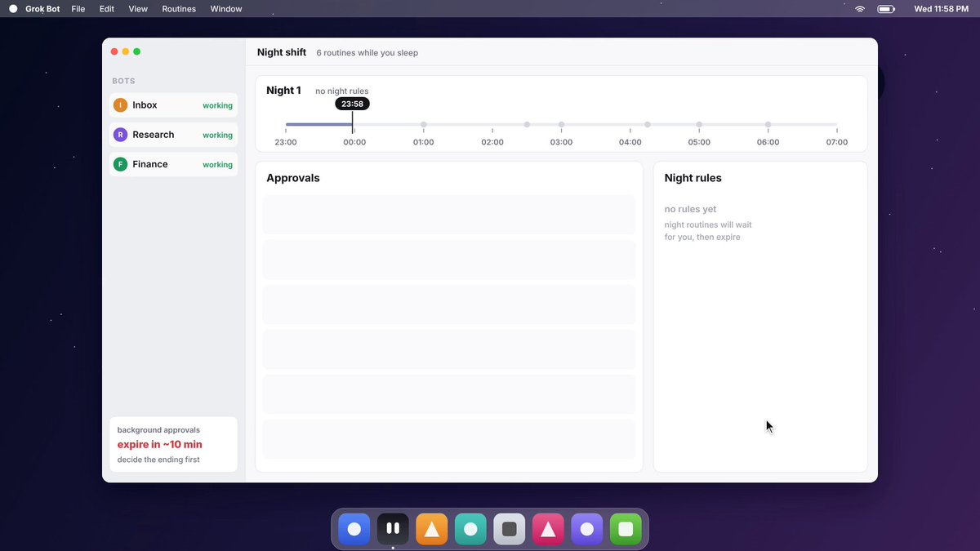The height and width of the screenshot is (551, 980).
Task: Open the orange triangle app in the dock
Action: [x=432, y=529]
